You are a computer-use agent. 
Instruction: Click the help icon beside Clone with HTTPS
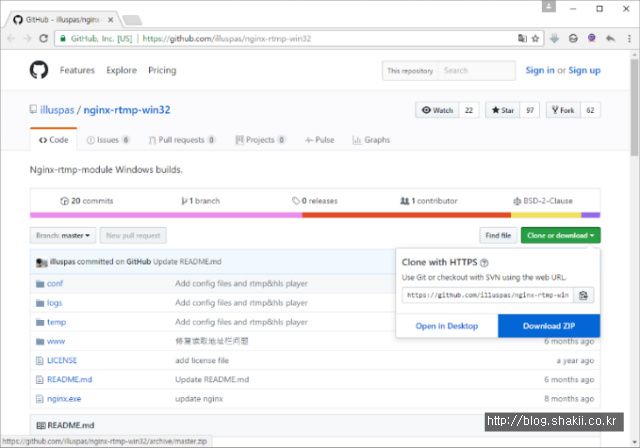click(x=484, y=263)
